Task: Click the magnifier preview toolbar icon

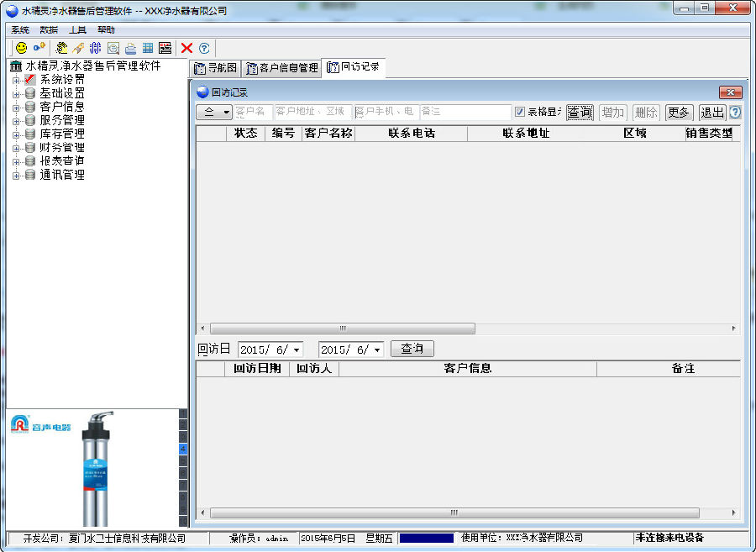Action: tap(113, 48)
